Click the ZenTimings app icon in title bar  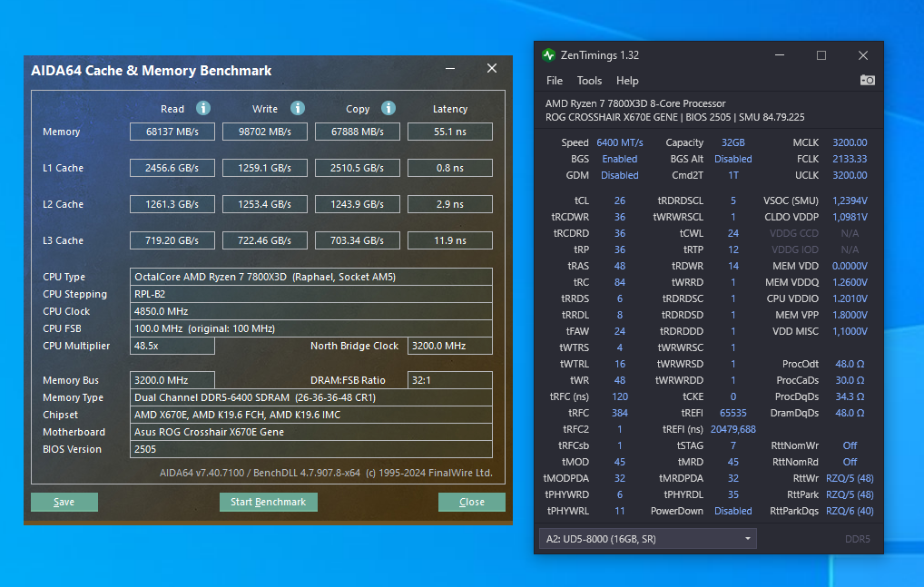click(548, 55)
